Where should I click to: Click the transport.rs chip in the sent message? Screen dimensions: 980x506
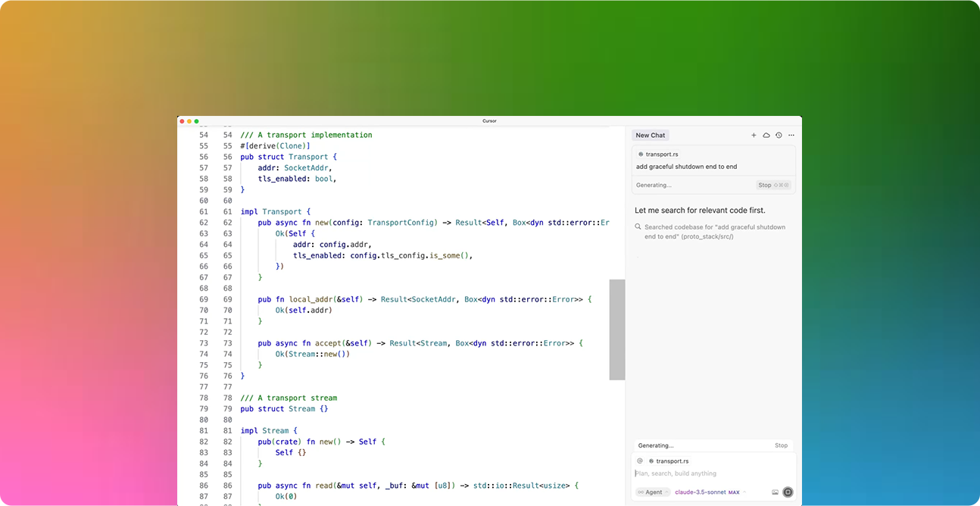tap(658, 154)
